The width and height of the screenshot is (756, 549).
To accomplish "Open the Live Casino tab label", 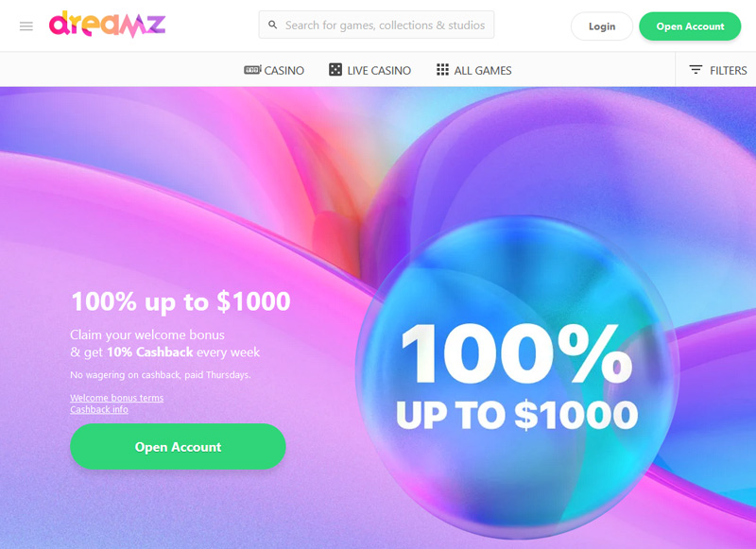I will pos(379,70).
